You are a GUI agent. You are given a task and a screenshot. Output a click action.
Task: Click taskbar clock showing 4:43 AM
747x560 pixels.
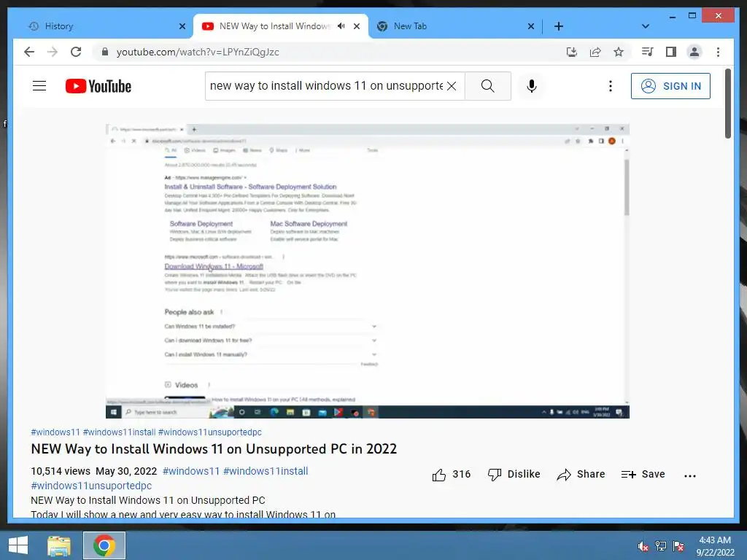tap(715, 546)
